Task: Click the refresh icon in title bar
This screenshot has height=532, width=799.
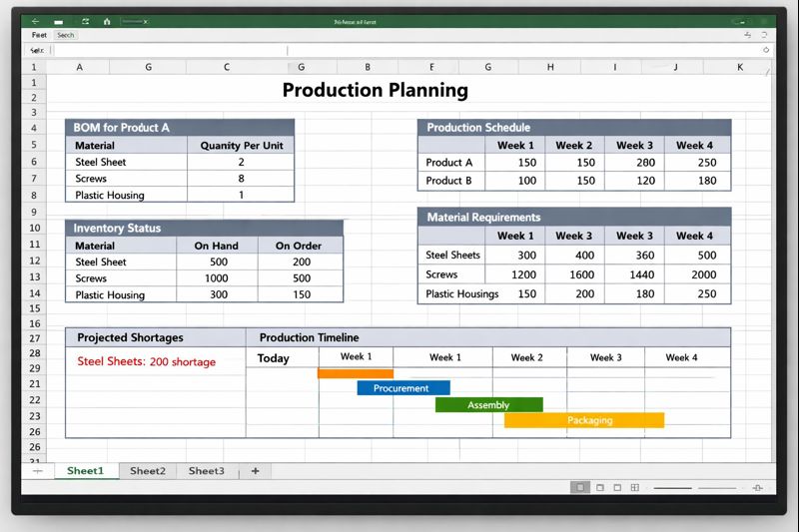Action: click(x=85, y=21)
